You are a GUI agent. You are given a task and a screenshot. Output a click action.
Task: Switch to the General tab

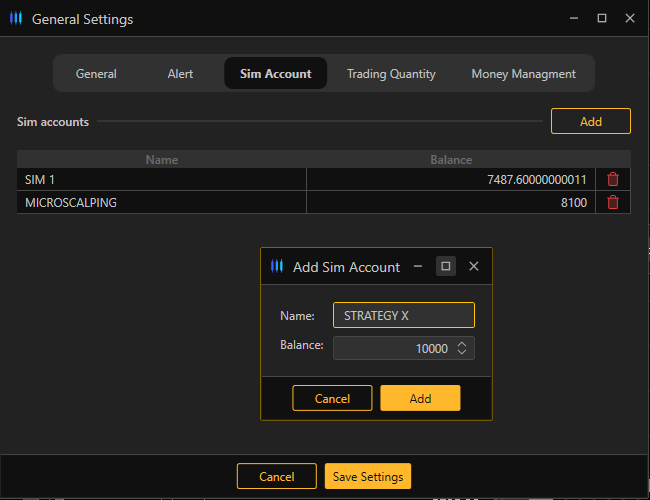(96, 74)
